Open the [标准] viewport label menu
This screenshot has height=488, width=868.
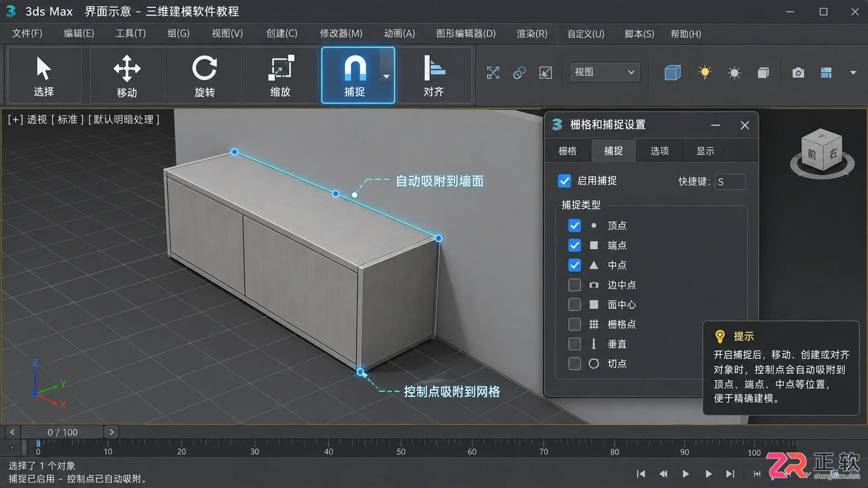(68, 119)
